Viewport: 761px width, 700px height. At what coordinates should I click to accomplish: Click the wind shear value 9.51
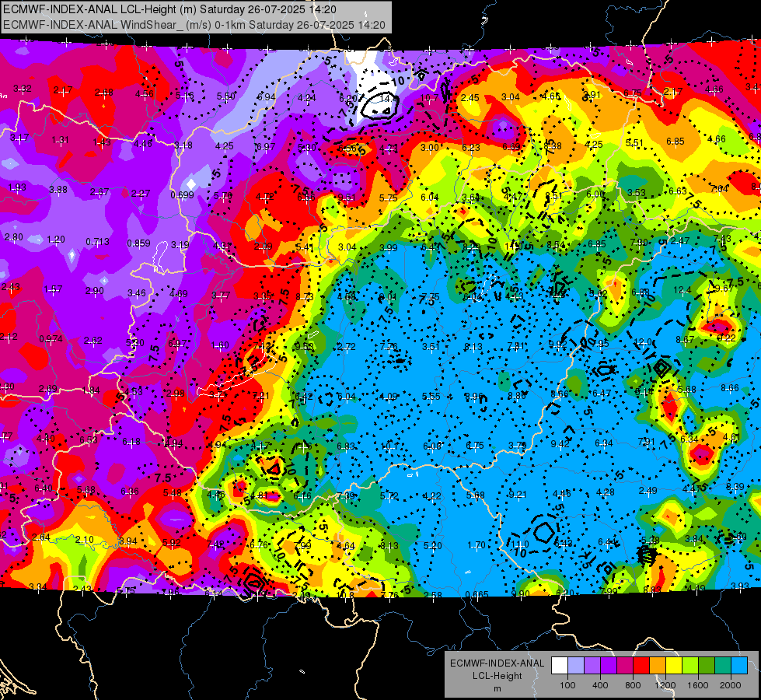[x=347, y=198]
